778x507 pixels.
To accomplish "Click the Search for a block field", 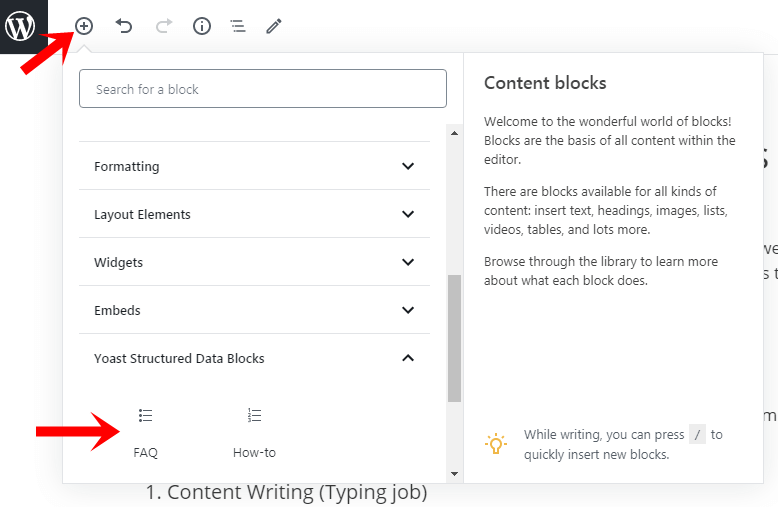I will click(x=262, y=89).
